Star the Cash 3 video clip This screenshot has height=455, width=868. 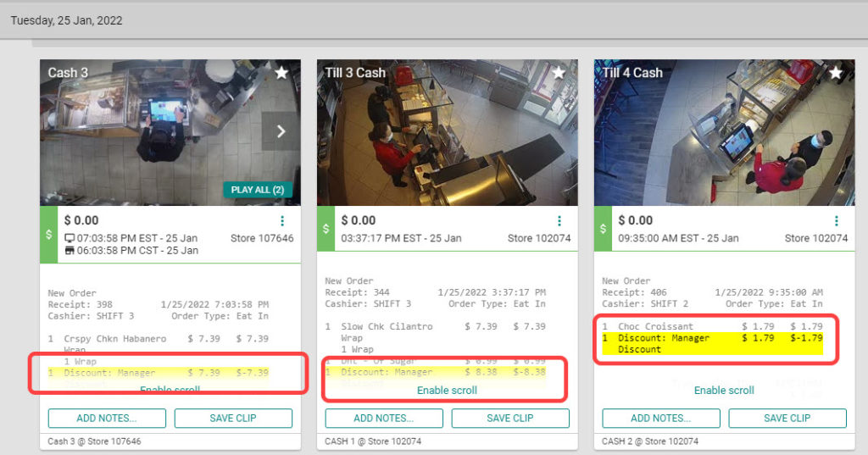point(281,74)
